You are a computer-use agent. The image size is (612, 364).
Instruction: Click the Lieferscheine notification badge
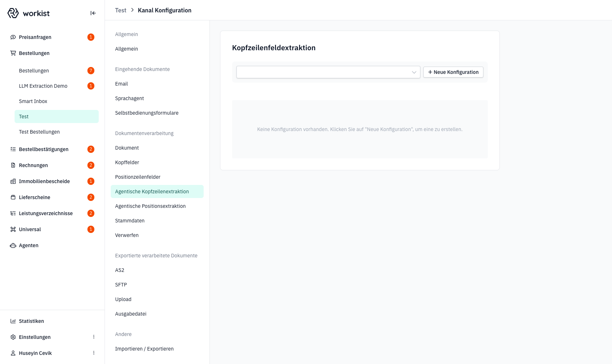click(91, 197)
